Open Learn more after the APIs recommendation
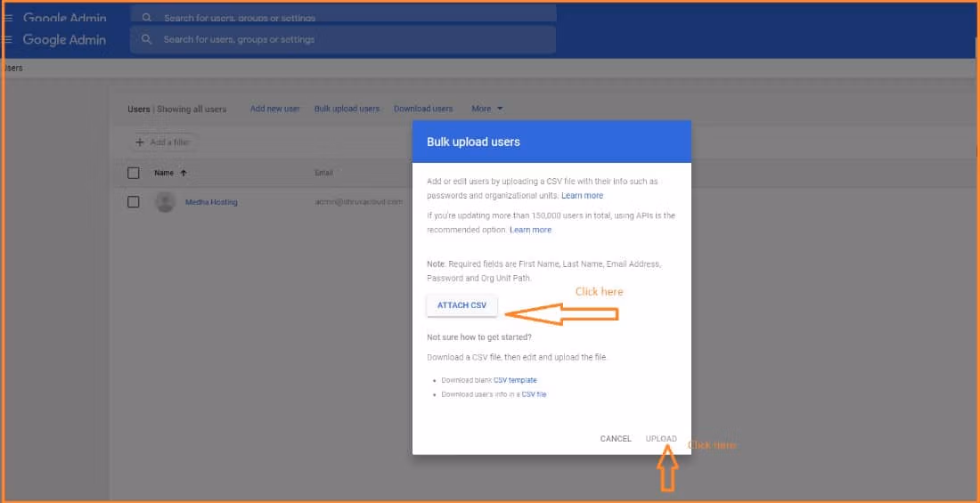This screenshot has width=980, height=503. [x=530, y=230]
